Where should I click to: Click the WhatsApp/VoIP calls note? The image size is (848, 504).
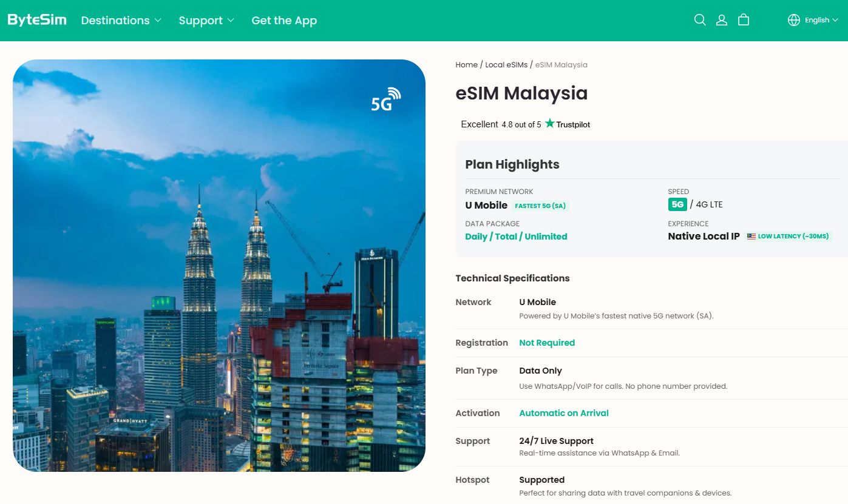tap(623, 386)
